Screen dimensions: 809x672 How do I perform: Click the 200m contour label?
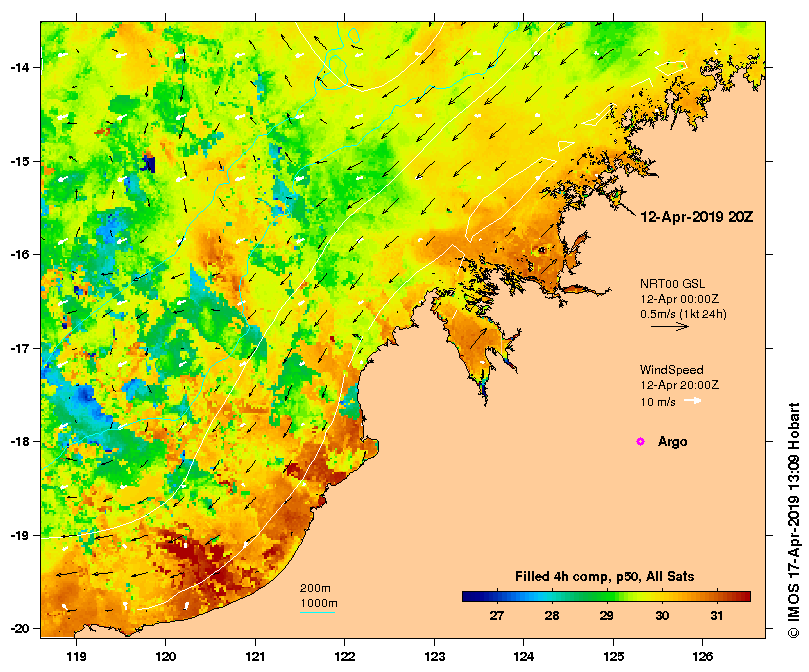315,588
